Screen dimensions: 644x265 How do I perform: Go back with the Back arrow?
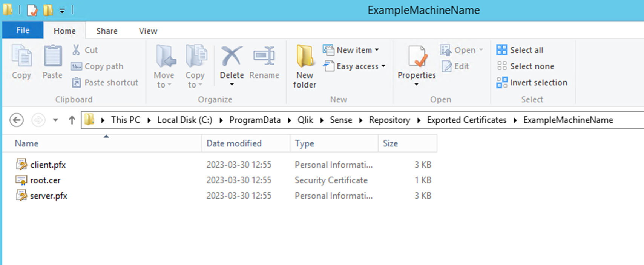tap(16, 120)
